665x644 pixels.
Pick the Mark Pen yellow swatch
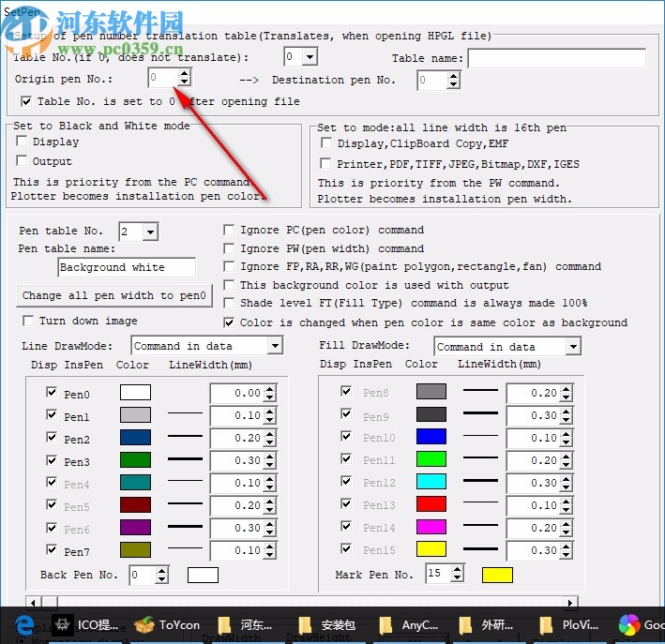[x=497, y=575]
